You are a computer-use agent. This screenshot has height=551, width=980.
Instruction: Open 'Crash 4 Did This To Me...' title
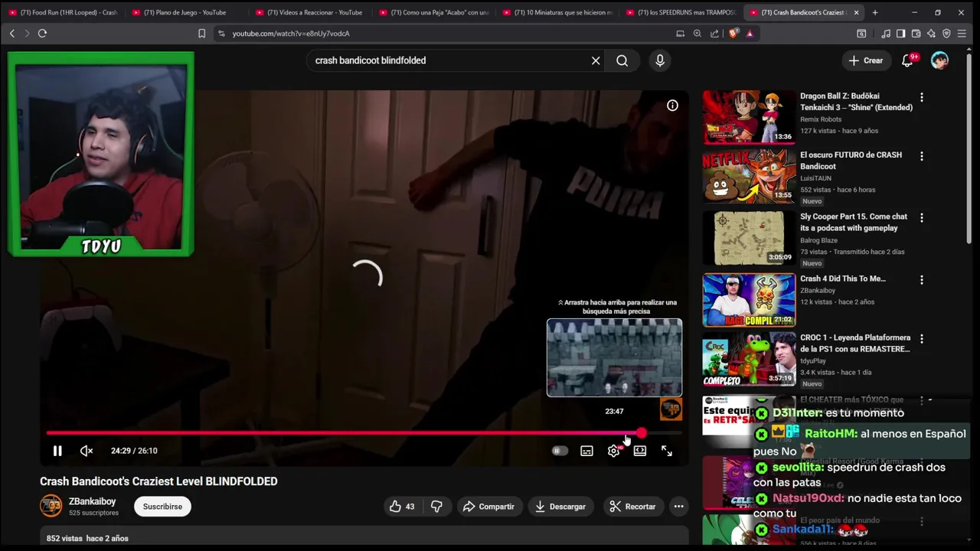click(842, 279)
